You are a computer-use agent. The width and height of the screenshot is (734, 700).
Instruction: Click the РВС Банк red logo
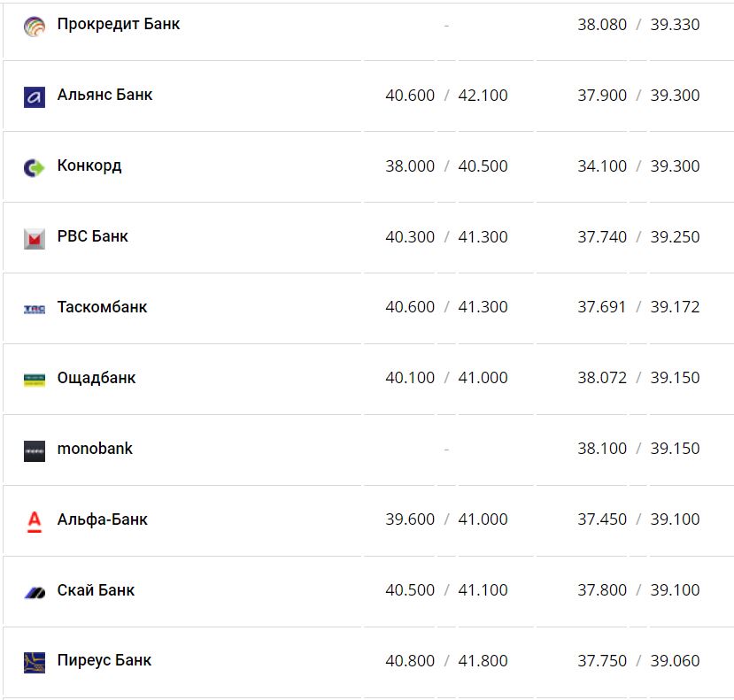coord(35,238)
